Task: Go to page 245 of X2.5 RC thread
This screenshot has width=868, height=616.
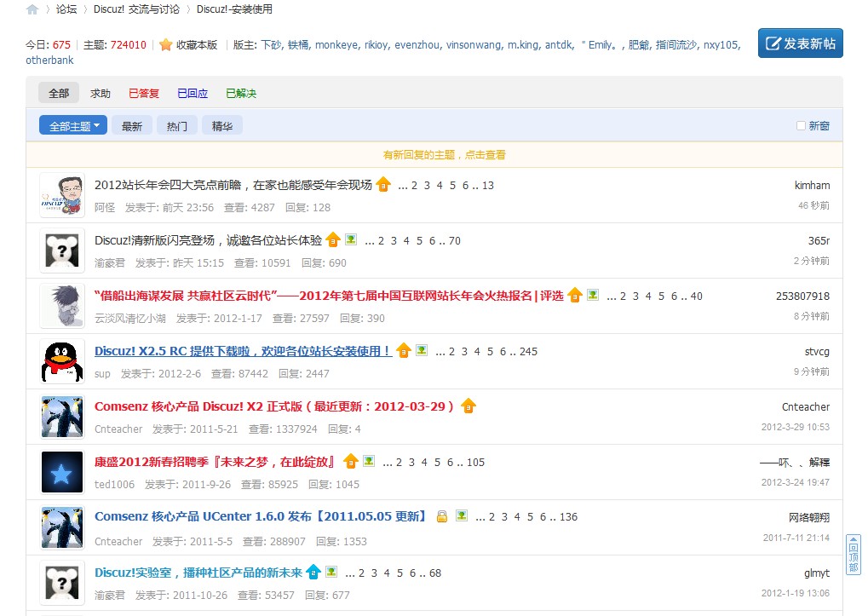Action: pyautogui.click(x=528, y=351)
